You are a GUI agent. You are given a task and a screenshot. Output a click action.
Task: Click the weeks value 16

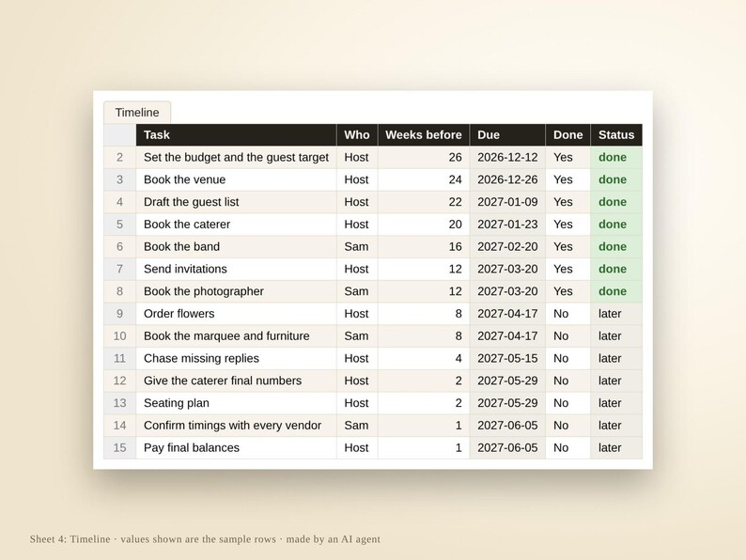(x=424, y=247)
